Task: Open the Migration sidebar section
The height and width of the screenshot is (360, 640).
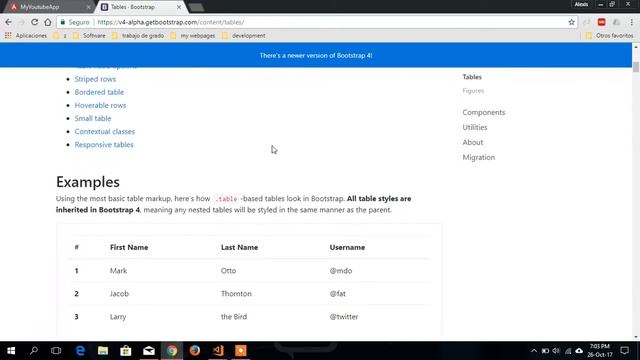Action: click(x=478, y=157)
